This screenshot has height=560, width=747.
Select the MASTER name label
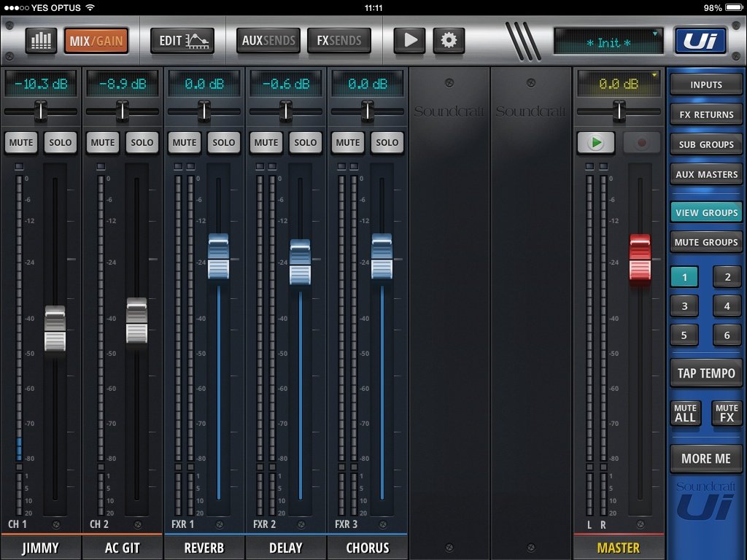coord(619,548)
